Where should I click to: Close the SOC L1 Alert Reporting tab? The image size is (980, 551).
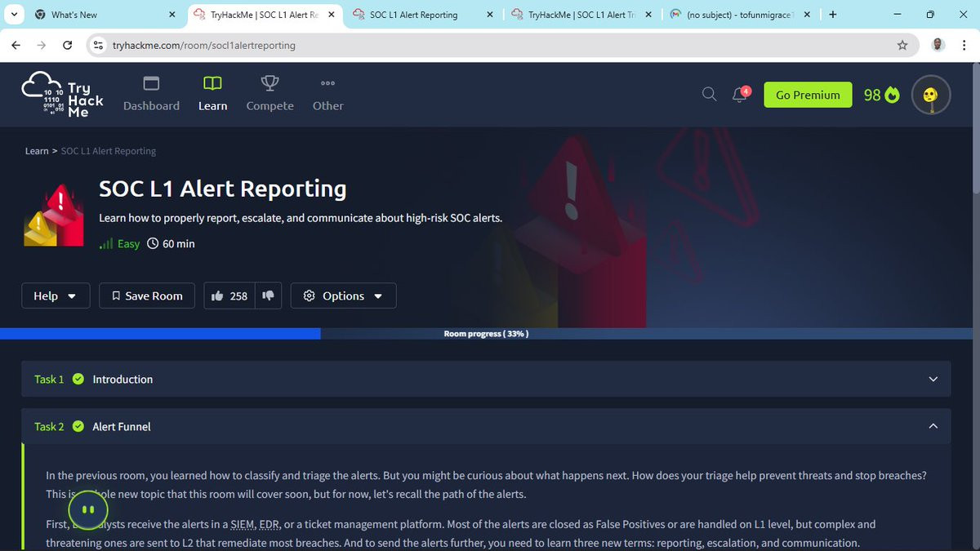(489, 15)
